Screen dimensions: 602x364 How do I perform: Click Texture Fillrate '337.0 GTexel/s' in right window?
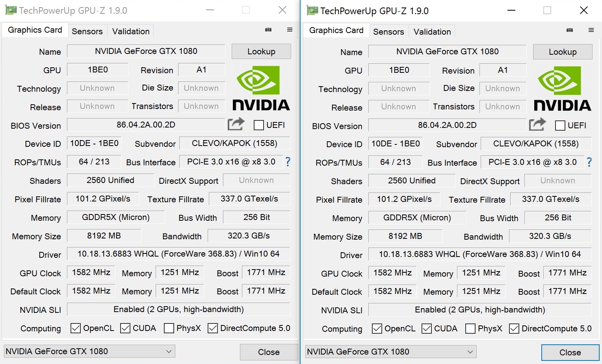pyautogui.click(x=551, y=199)
